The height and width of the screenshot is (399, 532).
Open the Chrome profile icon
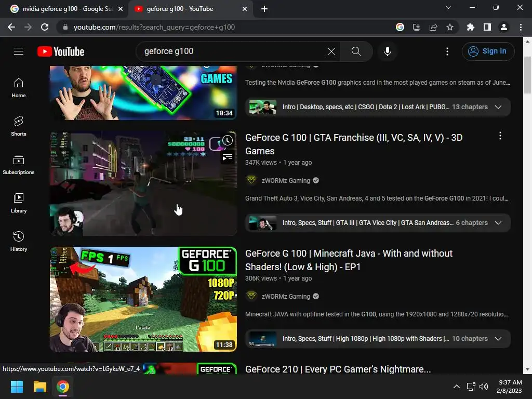tap(504, 27)
